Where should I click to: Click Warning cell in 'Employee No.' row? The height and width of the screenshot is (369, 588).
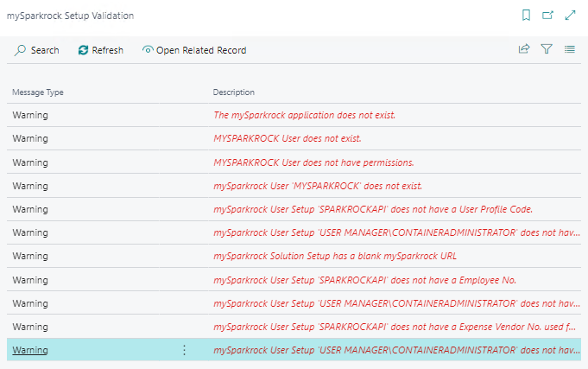[30, 280]
